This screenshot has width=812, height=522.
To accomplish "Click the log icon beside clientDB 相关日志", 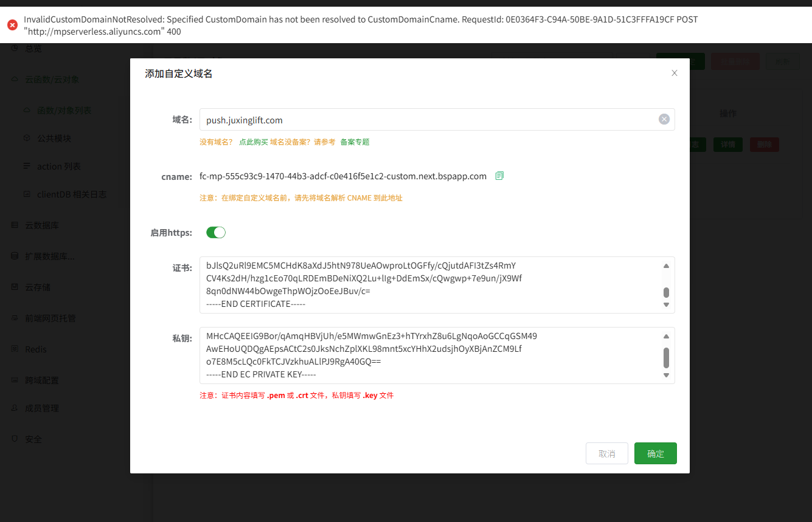I will [27, 194].
